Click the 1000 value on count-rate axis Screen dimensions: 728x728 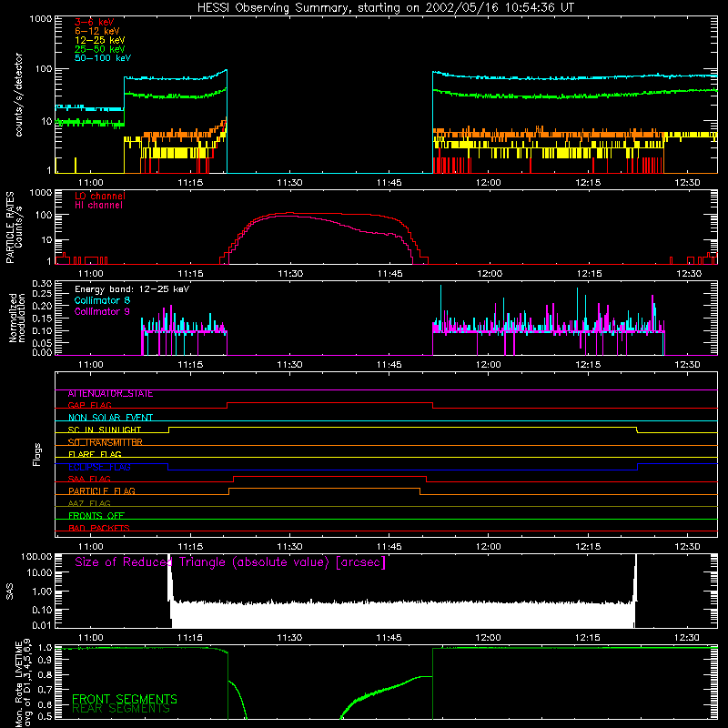(x=40, y=19)
